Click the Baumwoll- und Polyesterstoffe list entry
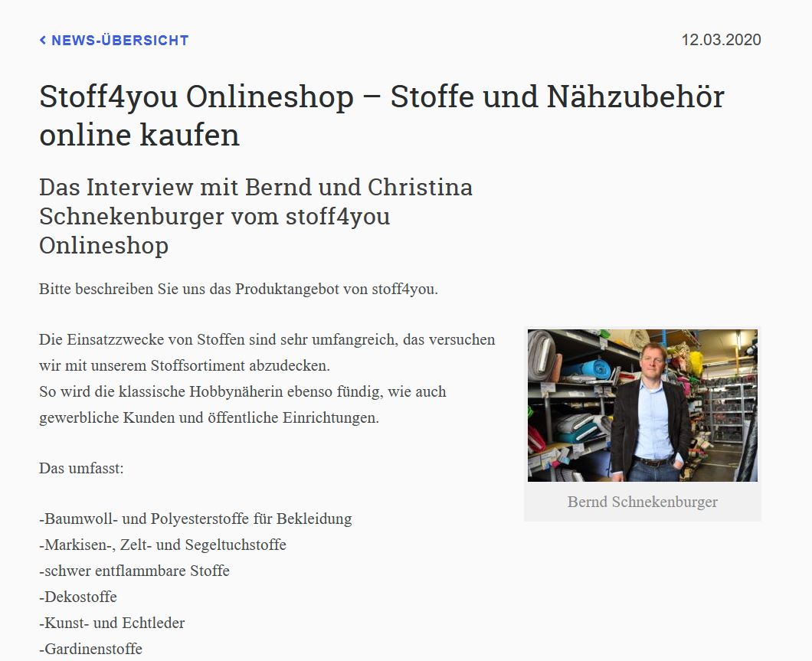Image resolution: width=812 pixels, height=661 pixels. pos(195,519)
